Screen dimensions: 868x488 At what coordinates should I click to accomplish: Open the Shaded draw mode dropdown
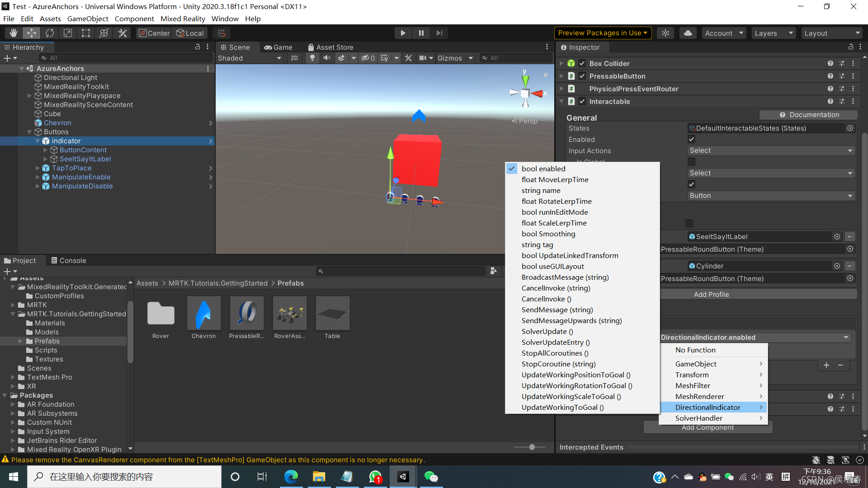(249, 58)
